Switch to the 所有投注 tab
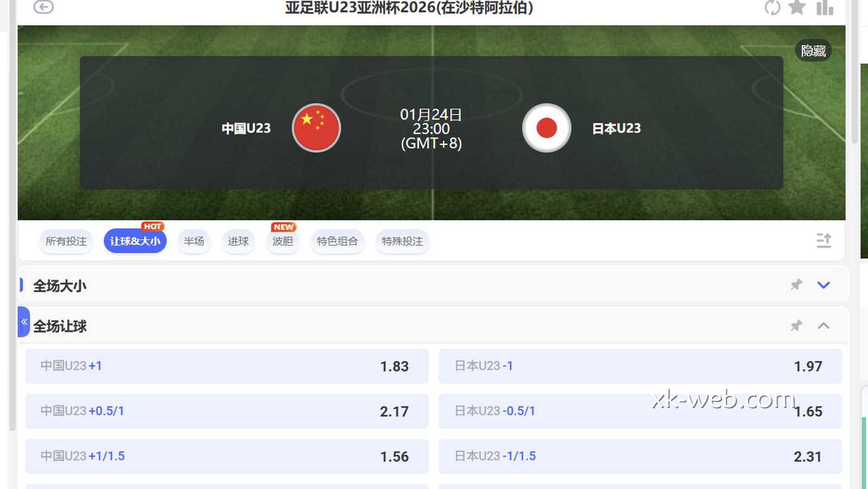Screen dimensions: 868x489 pyautogui.click(x=66, y=241)
